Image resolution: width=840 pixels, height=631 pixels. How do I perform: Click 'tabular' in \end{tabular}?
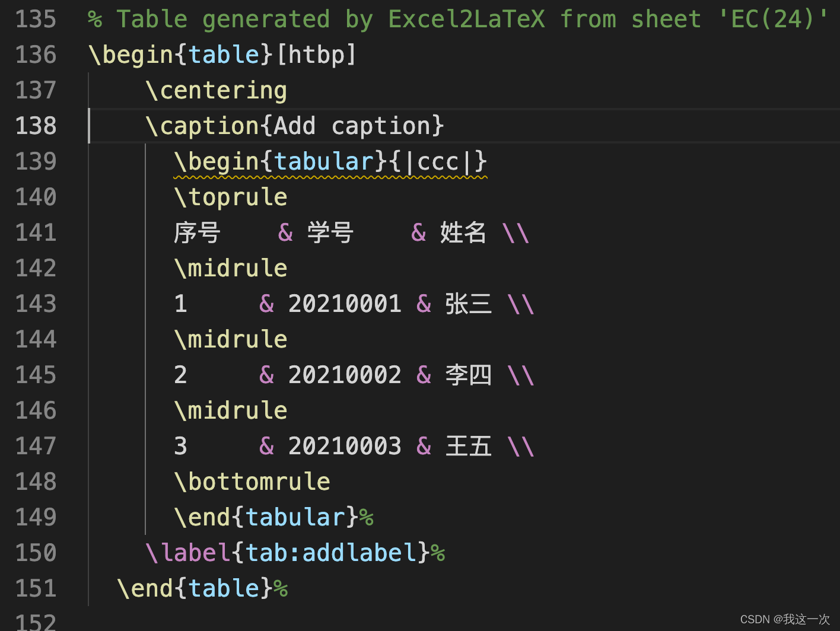[295, 517]
